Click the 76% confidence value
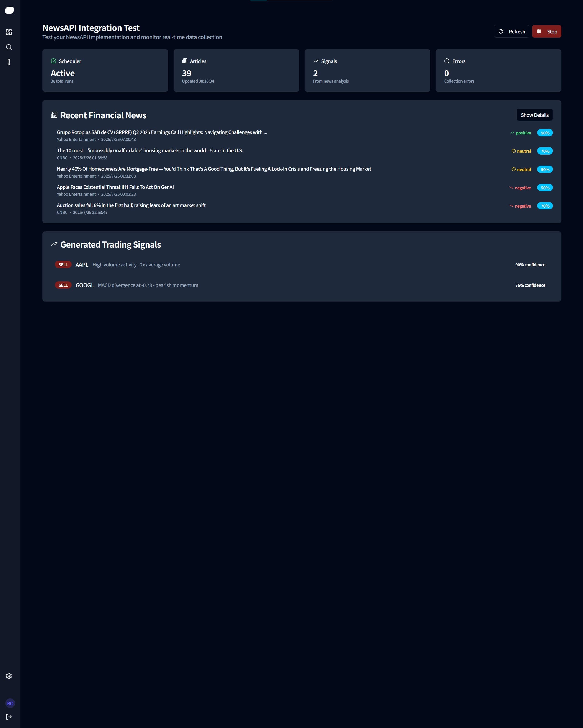 (x=530, y=285)
